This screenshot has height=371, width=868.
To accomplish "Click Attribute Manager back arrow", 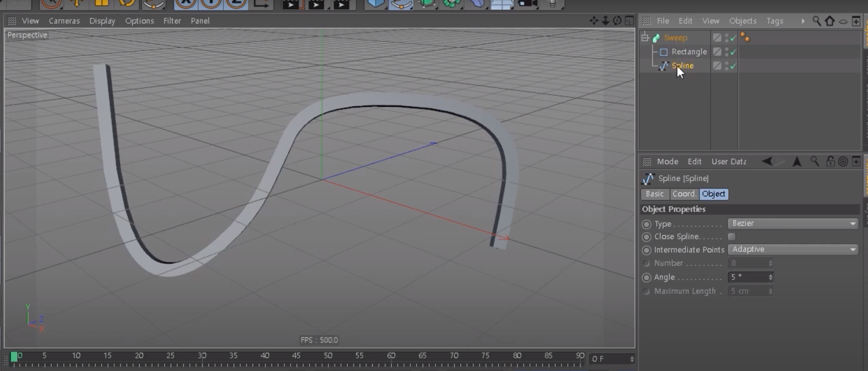I will (x=767, y=161).
